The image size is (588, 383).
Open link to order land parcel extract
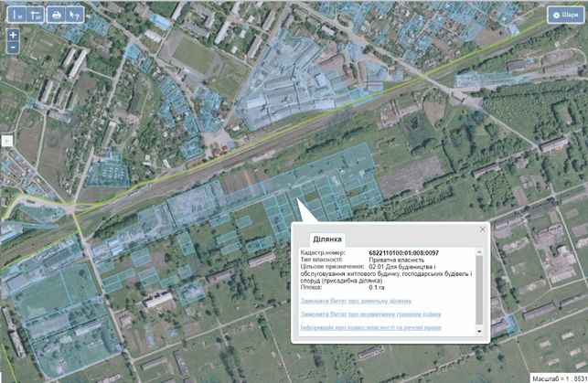(x=356, y=301)
